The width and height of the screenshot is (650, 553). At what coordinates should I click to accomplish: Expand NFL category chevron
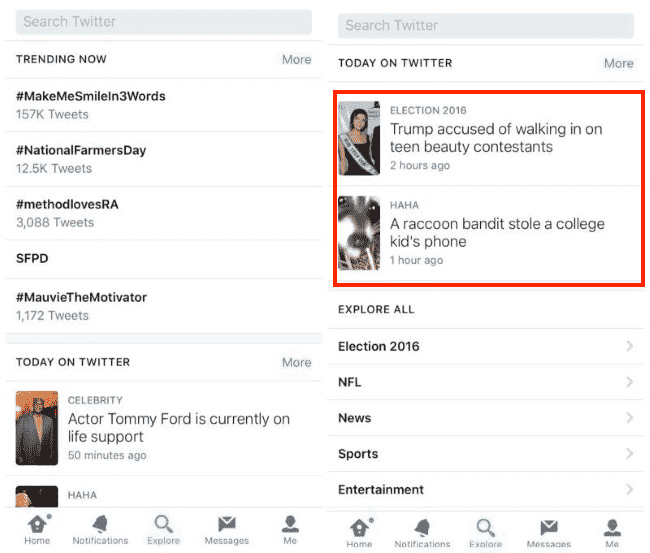click(x=630, y=382)
